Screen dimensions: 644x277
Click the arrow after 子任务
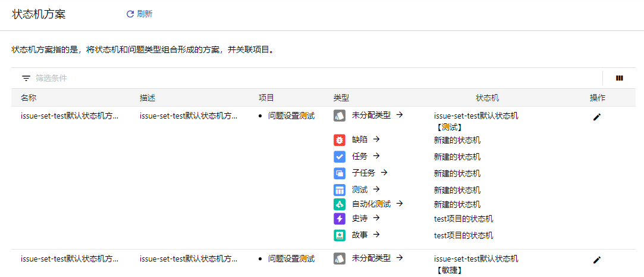click(384, 173)
